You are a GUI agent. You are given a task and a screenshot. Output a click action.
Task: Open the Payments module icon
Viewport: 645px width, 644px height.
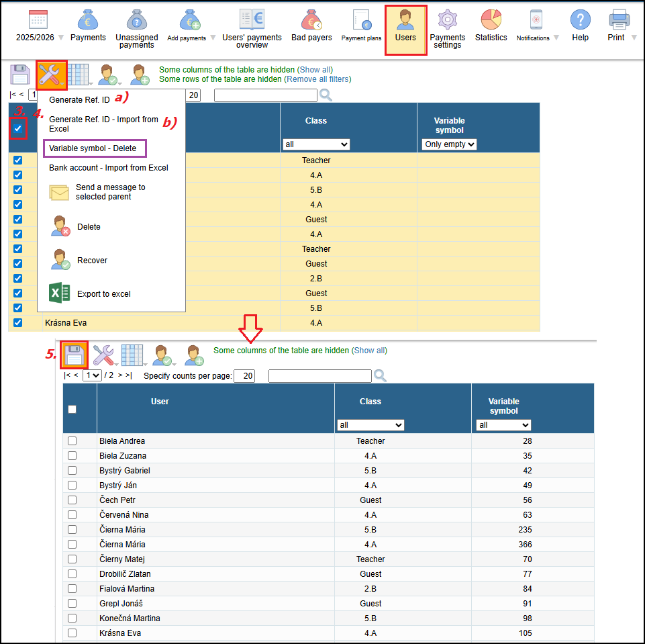[x=88, y=20]
